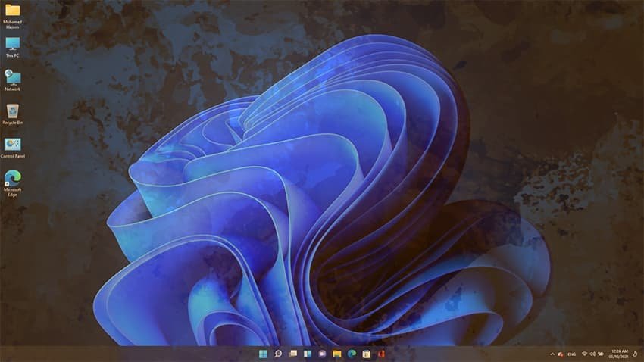The image size is (644, 362).
Task: Open the Control Panel shortcut
Action: (x=12, y=148)
